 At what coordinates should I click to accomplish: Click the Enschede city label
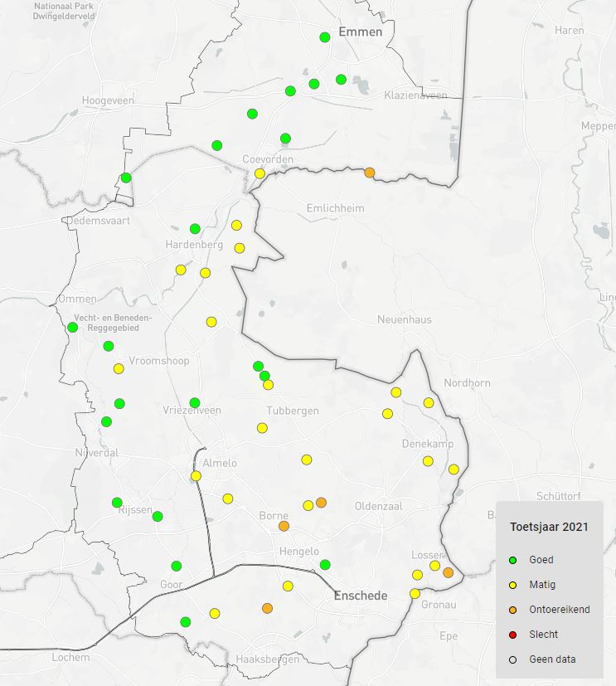point(361,596)
